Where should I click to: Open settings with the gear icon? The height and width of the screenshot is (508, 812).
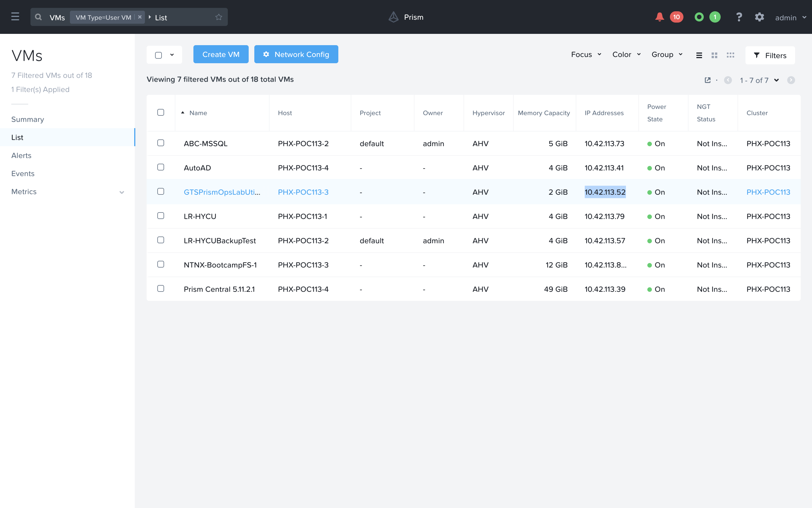[759, 17]
